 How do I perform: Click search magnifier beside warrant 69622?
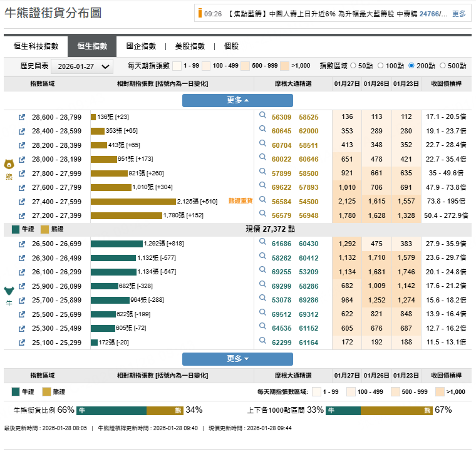coord(263,187)
